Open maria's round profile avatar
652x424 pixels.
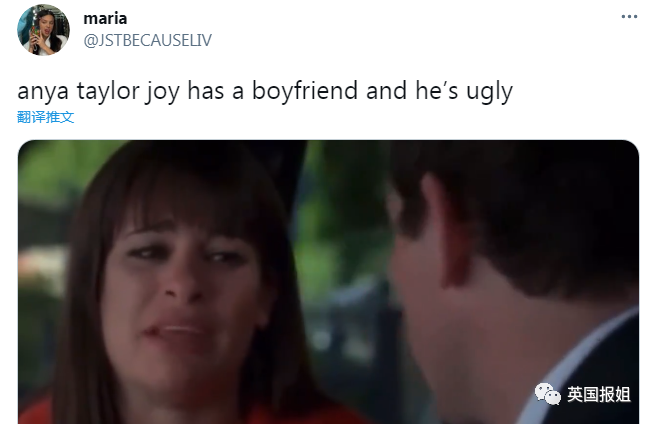(x=43, y=30)
